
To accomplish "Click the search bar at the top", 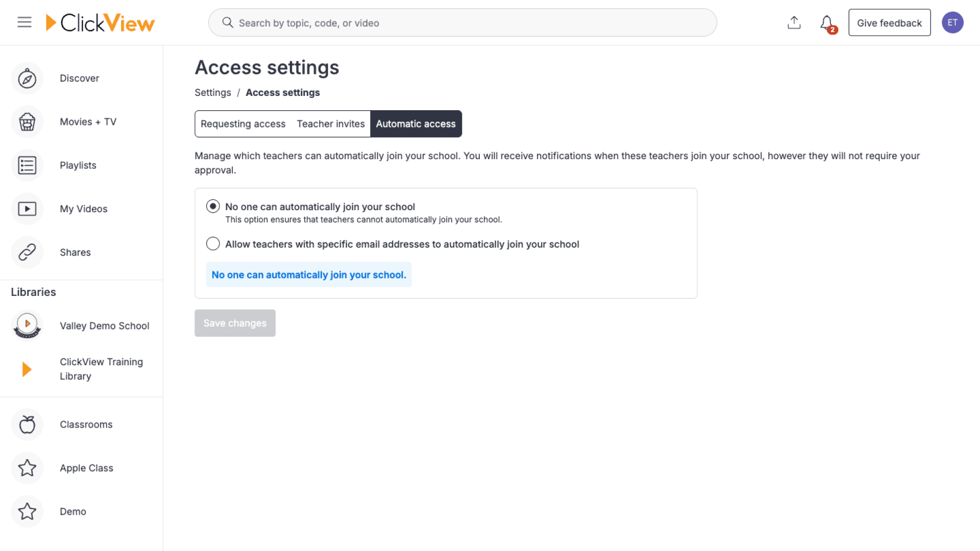I will pyautogui.click(x=462, y=22).
